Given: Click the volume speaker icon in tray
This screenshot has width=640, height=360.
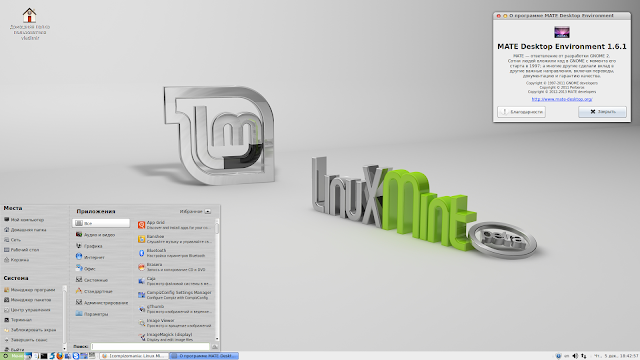Looking at the screenshot, I should click(x=576, y=356).
